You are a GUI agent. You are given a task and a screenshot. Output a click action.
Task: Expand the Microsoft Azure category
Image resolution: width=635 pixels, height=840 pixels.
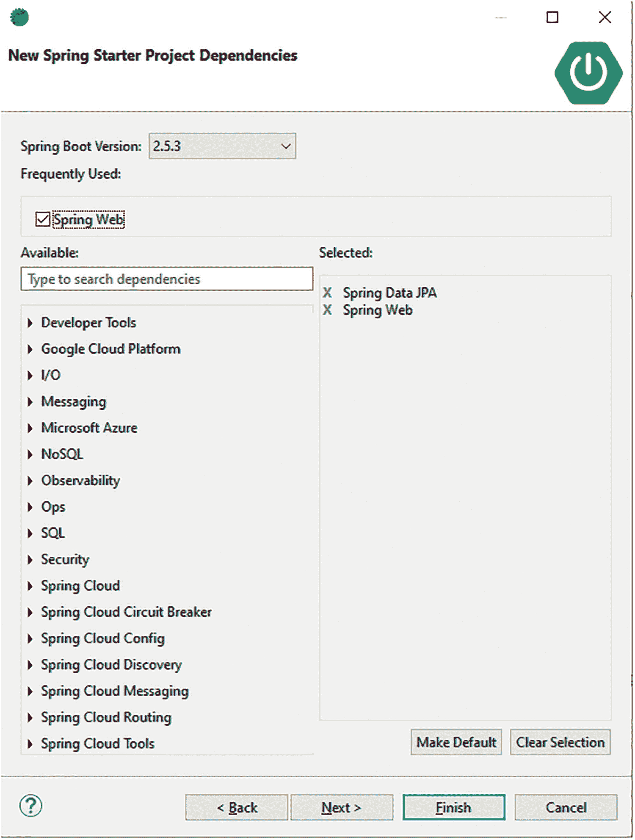[x=30, y=428]
